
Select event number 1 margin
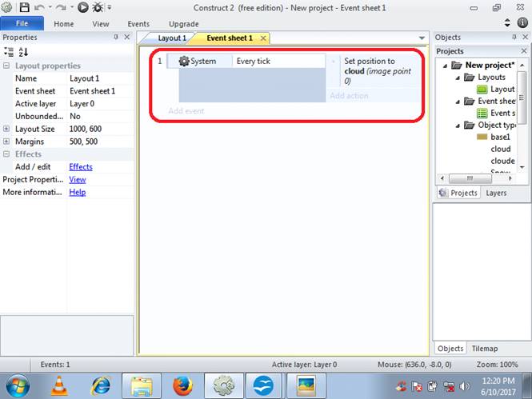coord(159,61)
